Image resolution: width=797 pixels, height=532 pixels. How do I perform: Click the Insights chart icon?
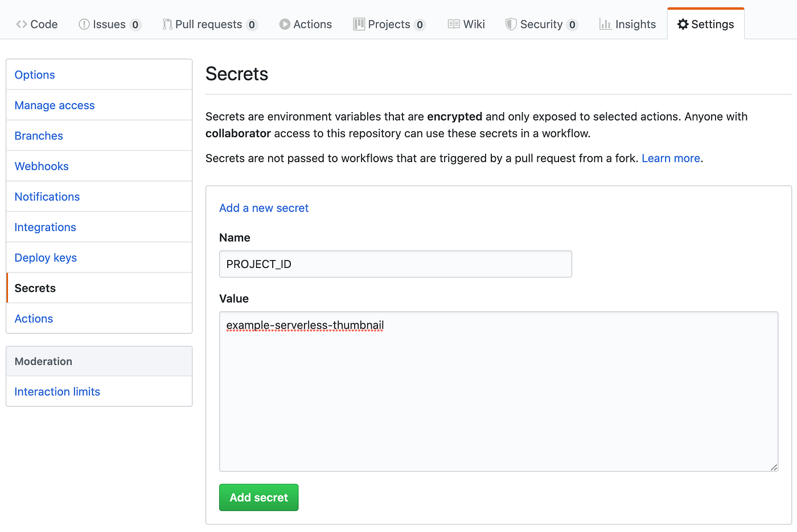(605, 24)
